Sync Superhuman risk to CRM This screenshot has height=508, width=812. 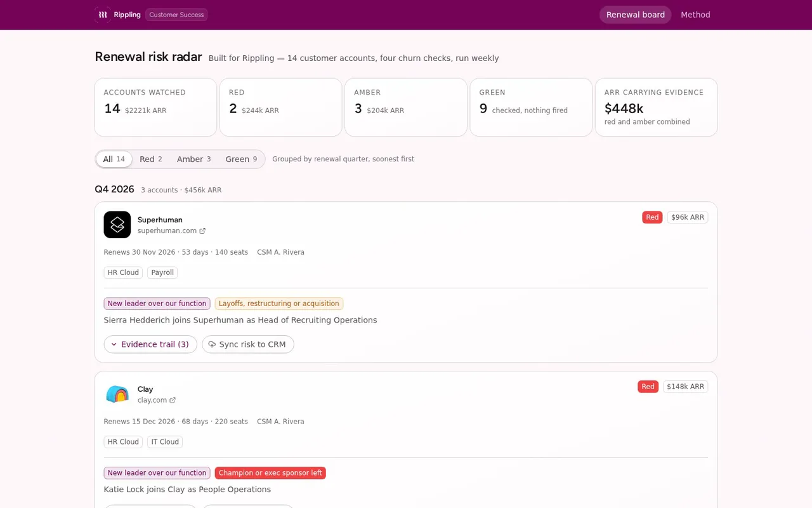(x=248, y=344)
